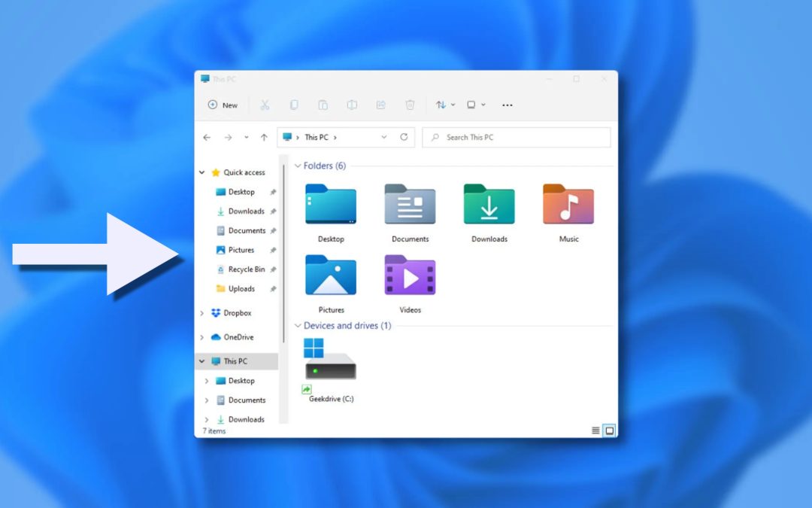Click the This PC title bar icon
Screen dimensions: 812x508
[205, 79]
